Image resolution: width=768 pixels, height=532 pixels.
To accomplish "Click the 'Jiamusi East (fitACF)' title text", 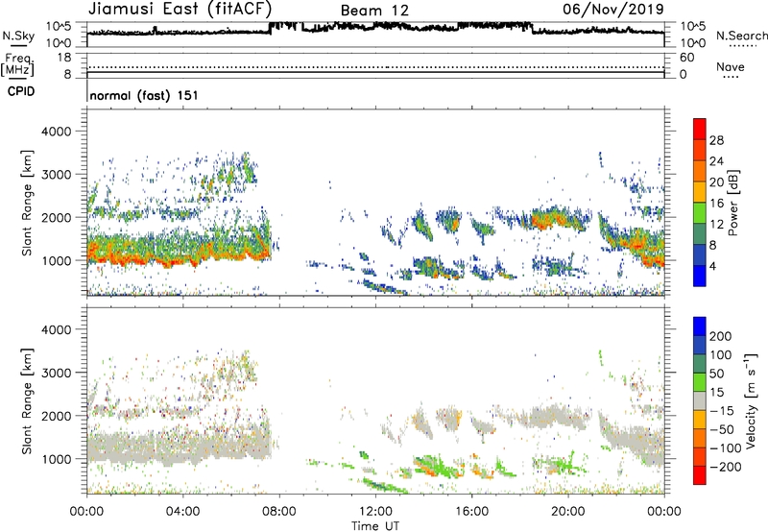I will coord(180,9).
